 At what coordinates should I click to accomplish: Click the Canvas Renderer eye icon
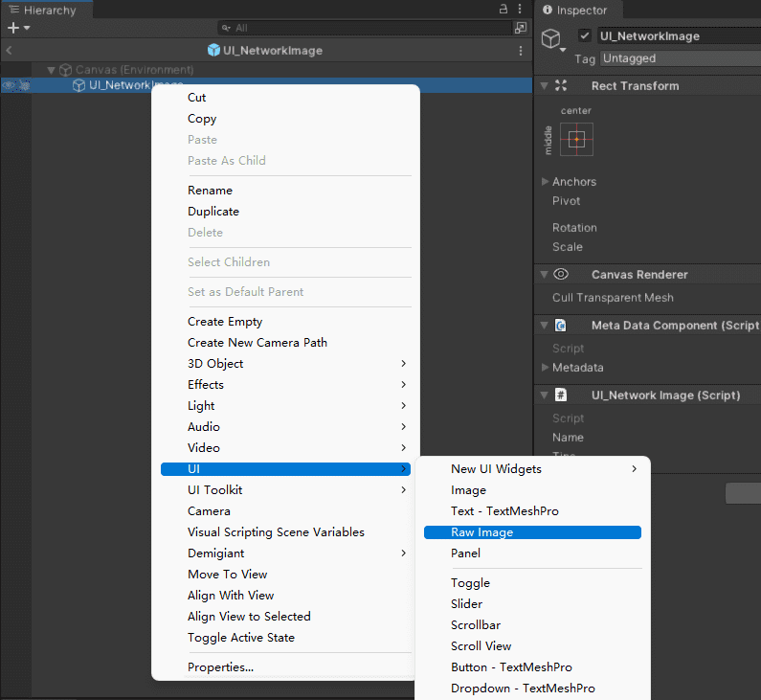pyautogui.click(x=561, y=275)
